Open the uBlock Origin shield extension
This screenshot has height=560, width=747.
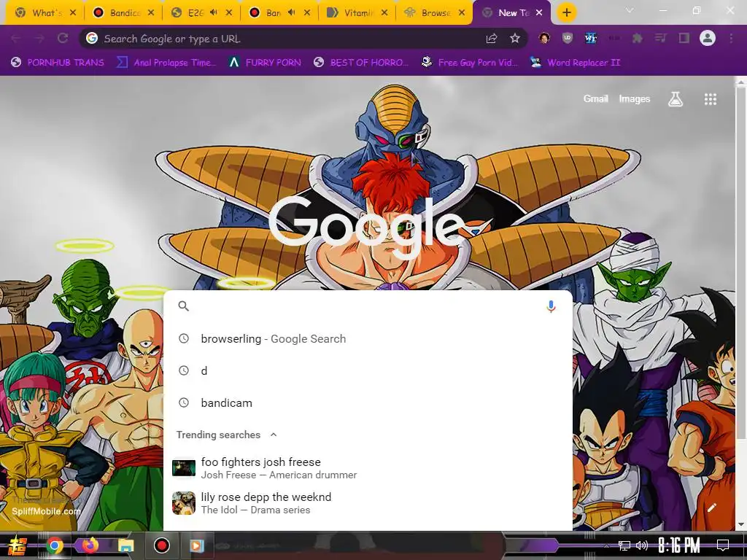(x=567, y=39)
